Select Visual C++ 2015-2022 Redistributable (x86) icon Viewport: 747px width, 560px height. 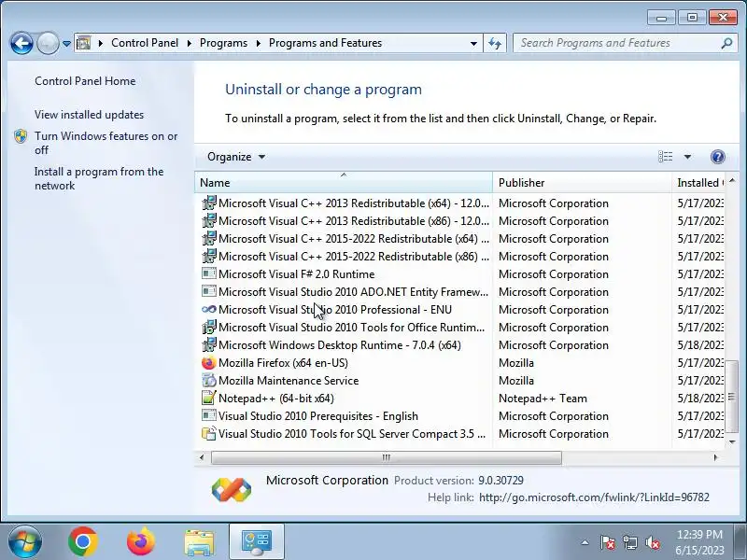208,256
